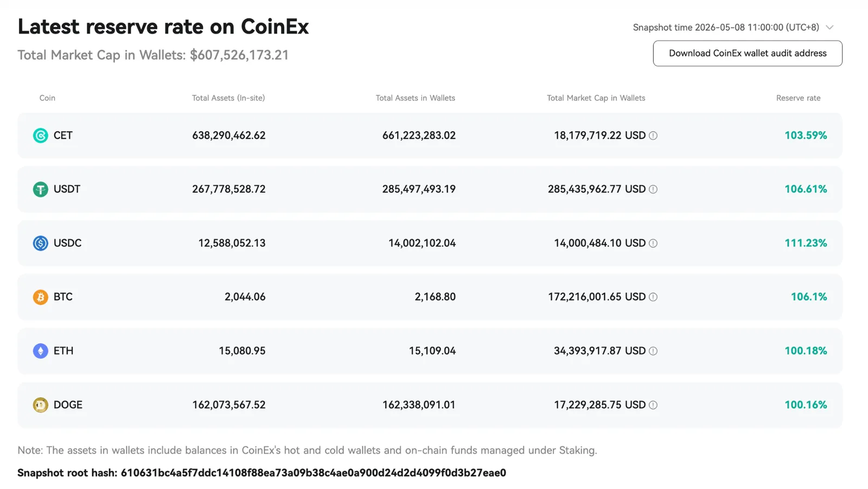The height and width of the screenshot is (489, 868).
Task: Click the note about hot and cold wallets
Action: click(307, 451)
